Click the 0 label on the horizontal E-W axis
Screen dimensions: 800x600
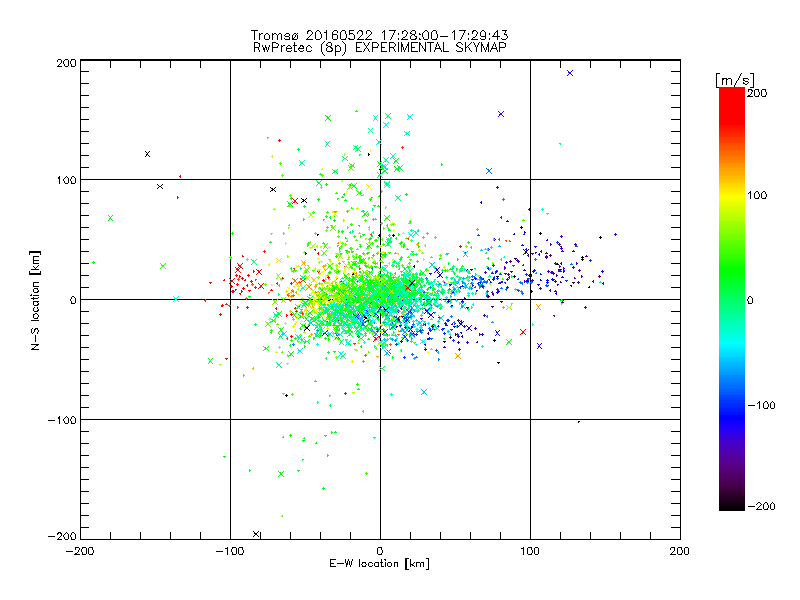click(x=380, y=551)
